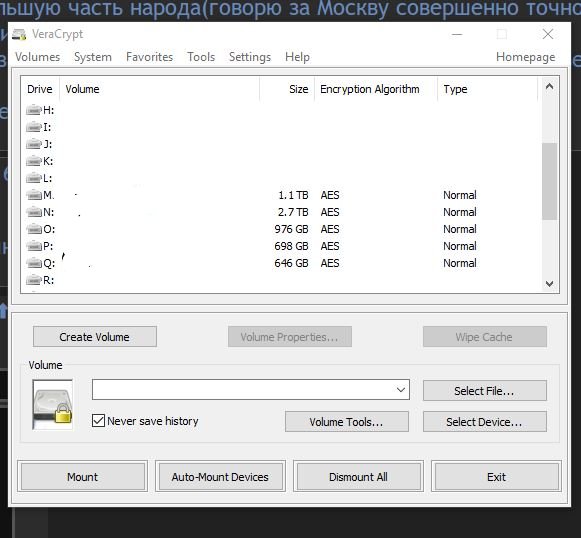
Task: Click the Select File button
Action: point(485,391)
